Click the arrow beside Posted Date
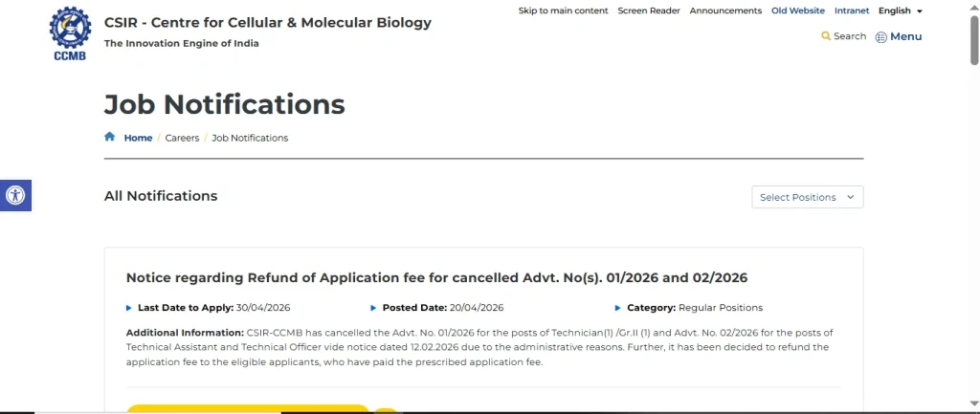Screen dimensions: 980x414 (x=373, y=308)
